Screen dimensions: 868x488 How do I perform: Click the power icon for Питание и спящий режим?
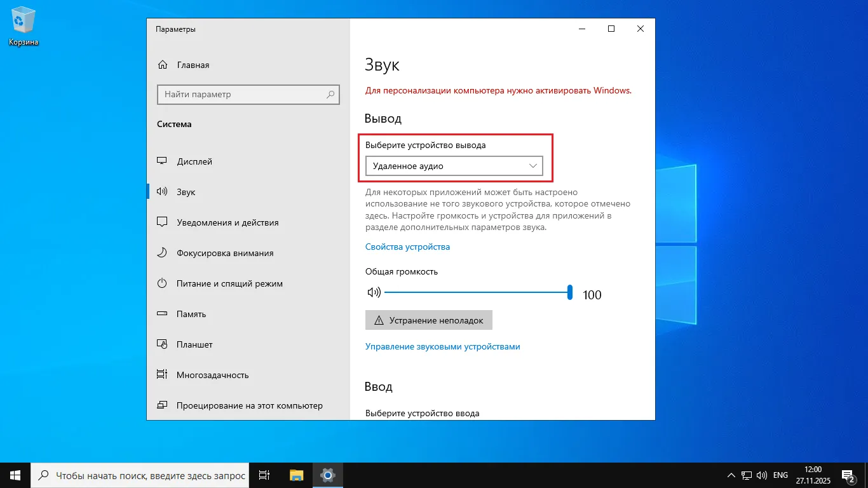coord(163,283)
